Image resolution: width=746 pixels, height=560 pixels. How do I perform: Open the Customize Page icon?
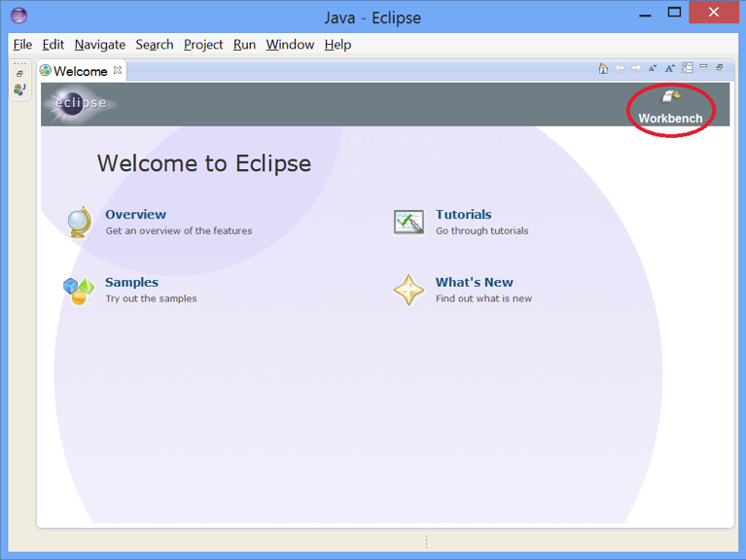click(x=687, y=68)
